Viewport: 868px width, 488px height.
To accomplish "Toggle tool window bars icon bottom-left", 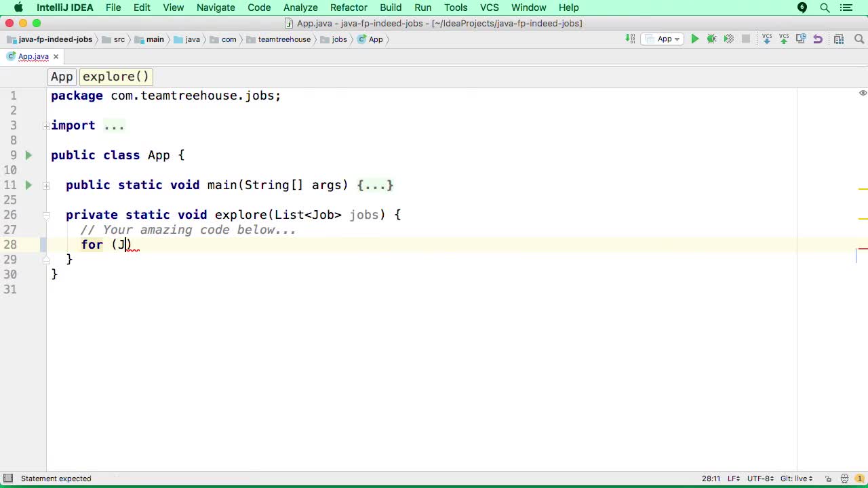I will point(9,479).
